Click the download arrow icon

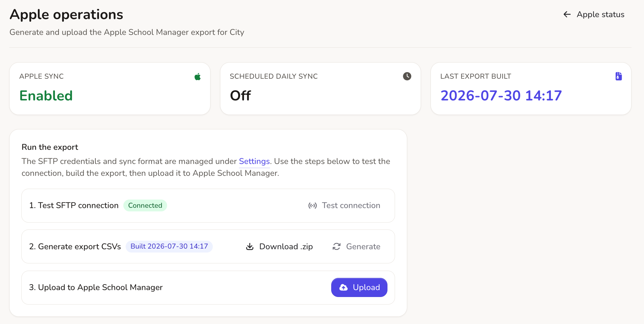[250, 247]
